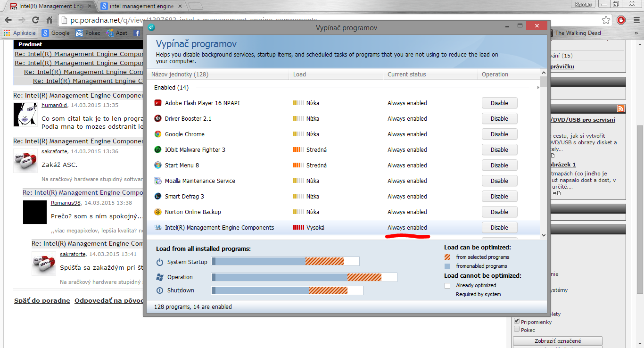The image size is (644, 348).
Task: Open the Aplikácie apps shortcut
Action: point(20,33)
